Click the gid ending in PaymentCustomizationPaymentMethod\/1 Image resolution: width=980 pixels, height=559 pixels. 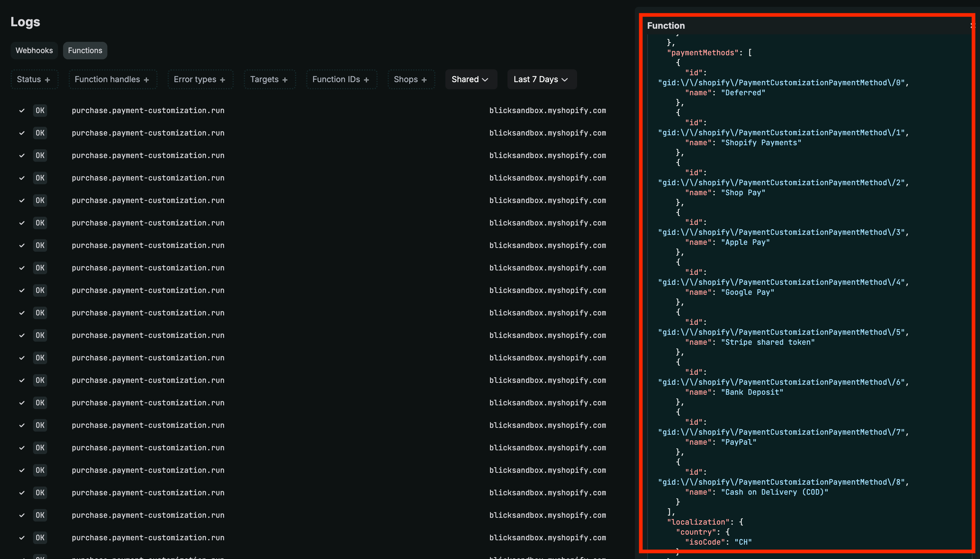(x=782, y=132)
